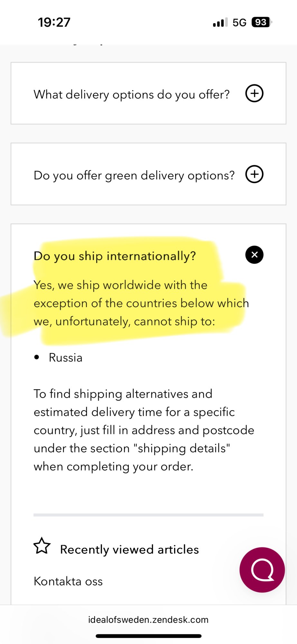Tap the grey divider line
This screenshot has height=644, width=297.
[148, 515]
